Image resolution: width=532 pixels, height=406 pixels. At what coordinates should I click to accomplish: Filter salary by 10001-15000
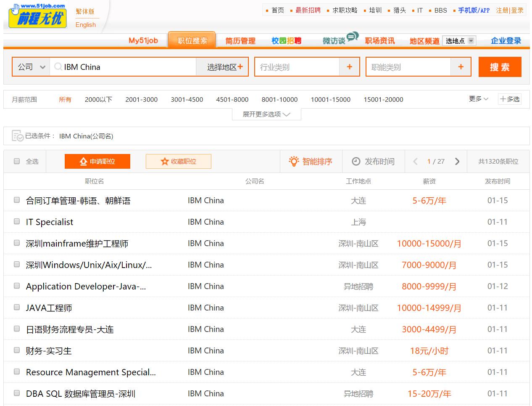[x=330, y=99]
